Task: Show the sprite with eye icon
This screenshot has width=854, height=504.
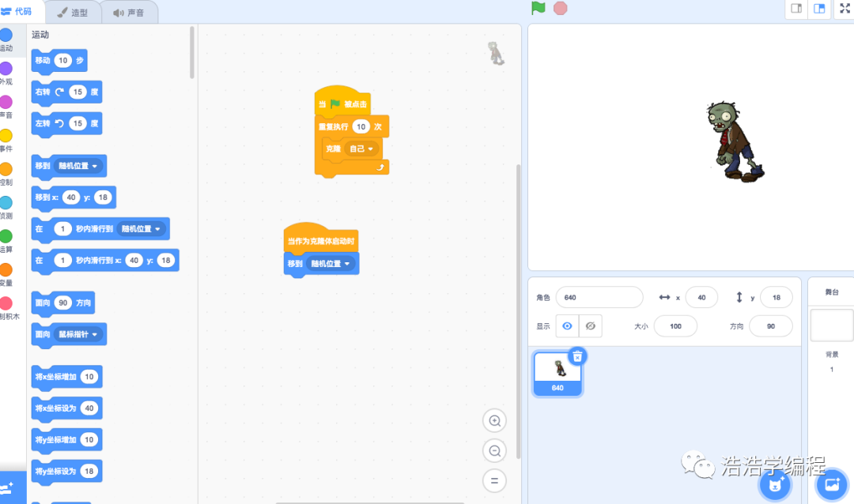Action: click(567, 326)
